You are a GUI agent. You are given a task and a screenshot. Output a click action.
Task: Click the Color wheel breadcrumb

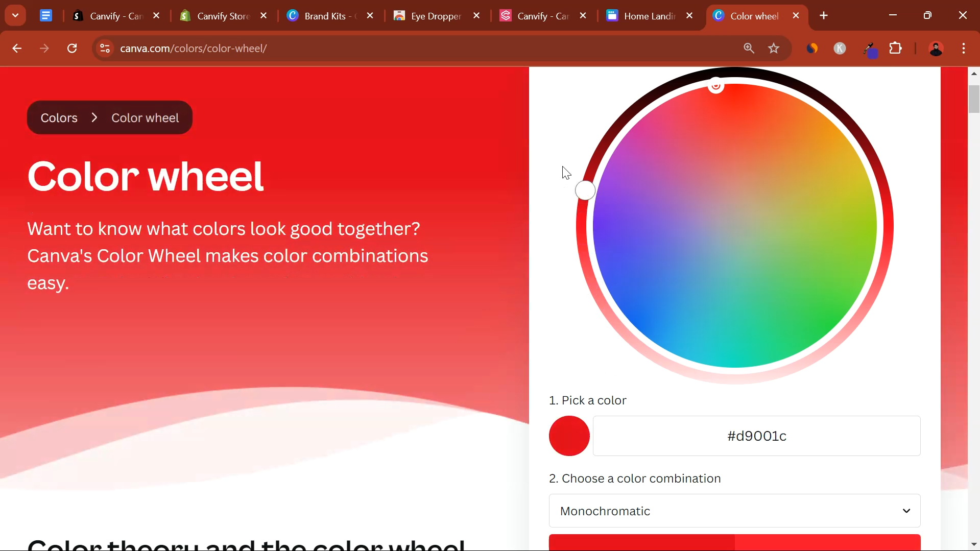pyautogui.click(x=145, y=118)
